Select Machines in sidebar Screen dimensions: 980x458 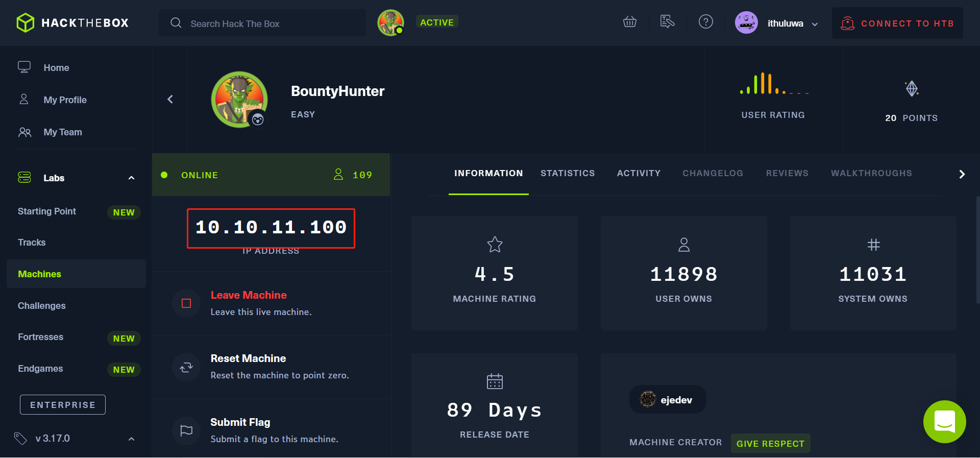(x=76, y=274)
